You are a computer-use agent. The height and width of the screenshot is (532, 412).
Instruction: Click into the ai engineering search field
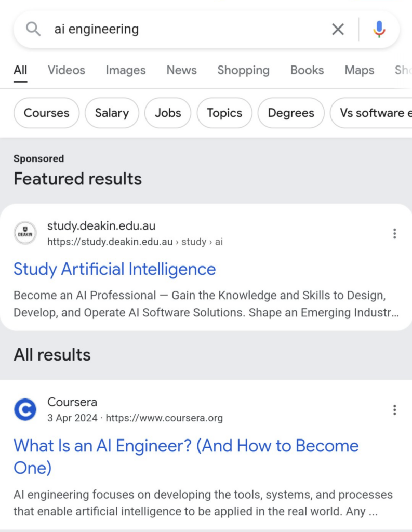(182, 30)
